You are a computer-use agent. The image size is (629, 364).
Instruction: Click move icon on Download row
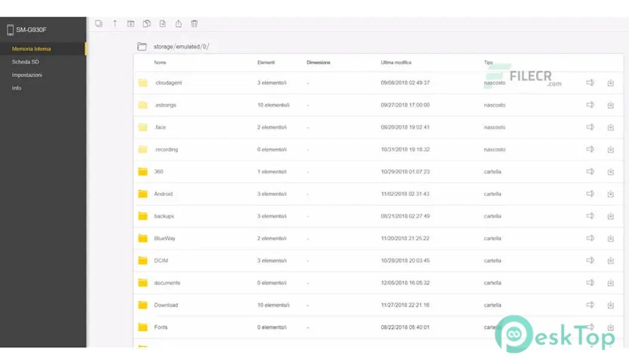point(590,305)
